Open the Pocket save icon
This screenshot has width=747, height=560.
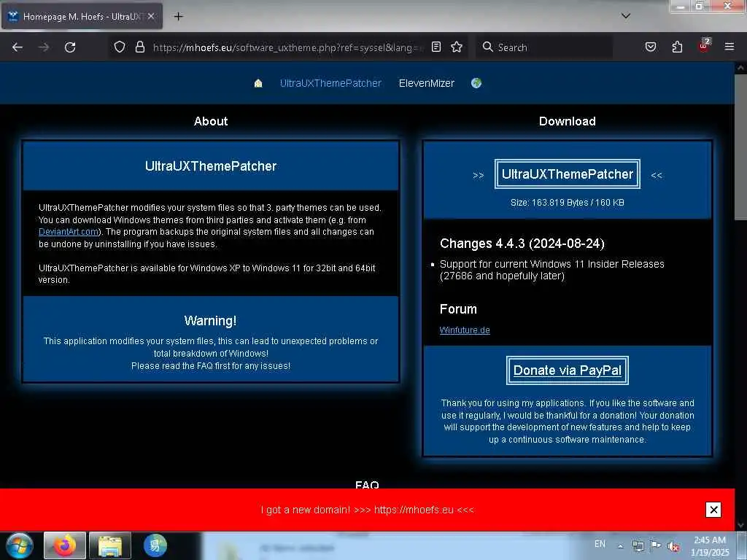pyautogui.click(x=650, y=47)
